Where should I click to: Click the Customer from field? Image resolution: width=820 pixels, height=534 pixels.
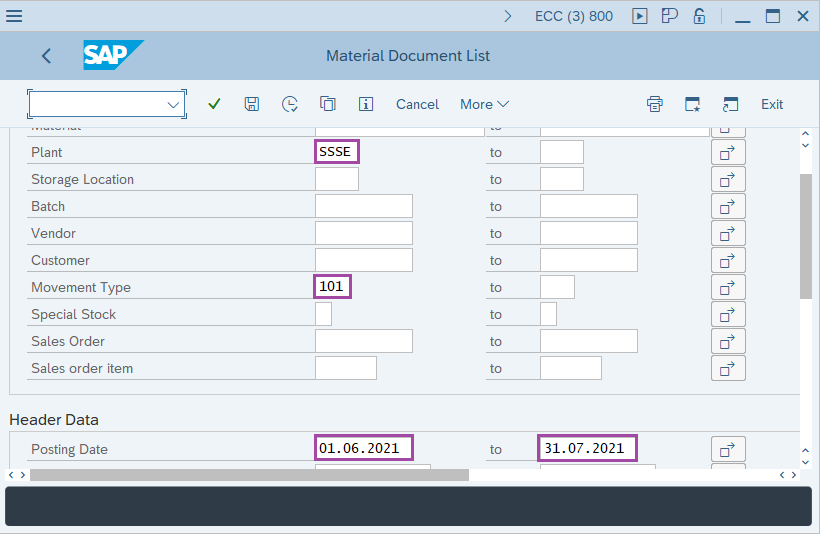(363, 260)
